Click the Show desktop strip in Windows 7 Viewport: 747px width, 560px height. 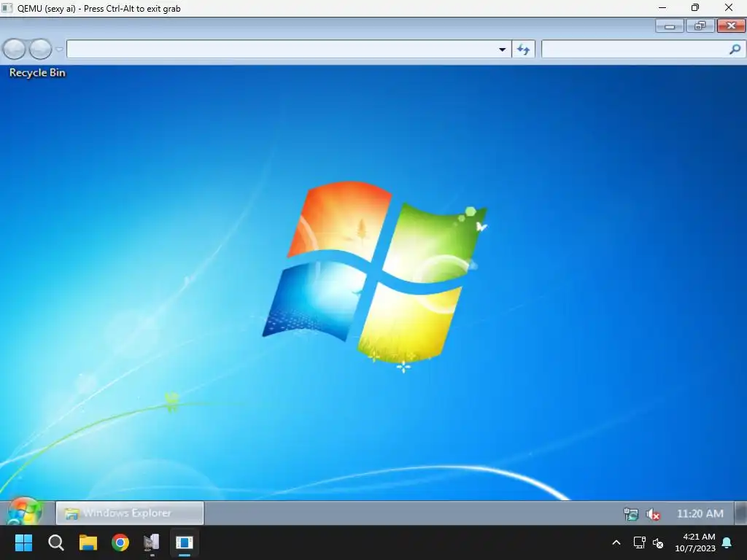[x=741, y=513]
